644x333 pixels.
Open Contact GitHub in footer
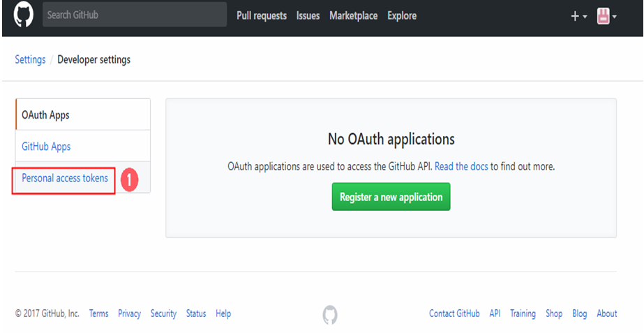pyautogui.click(x=454, y=313)
